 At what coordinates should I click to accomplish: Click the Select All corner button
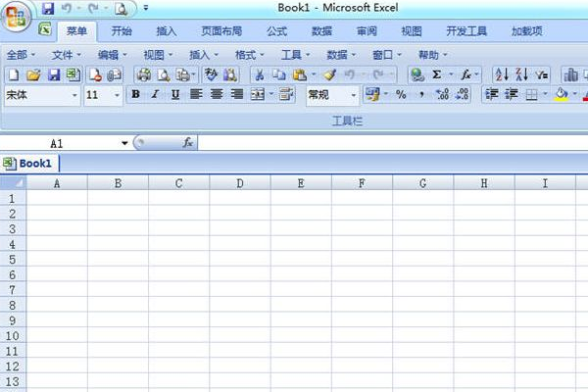click(13, 183)
